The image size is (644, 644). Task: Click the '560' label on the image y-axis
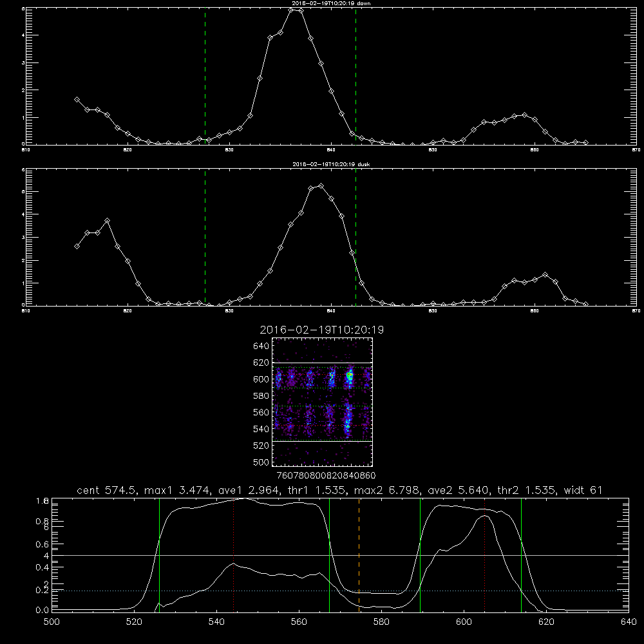[x=261, y=412]
